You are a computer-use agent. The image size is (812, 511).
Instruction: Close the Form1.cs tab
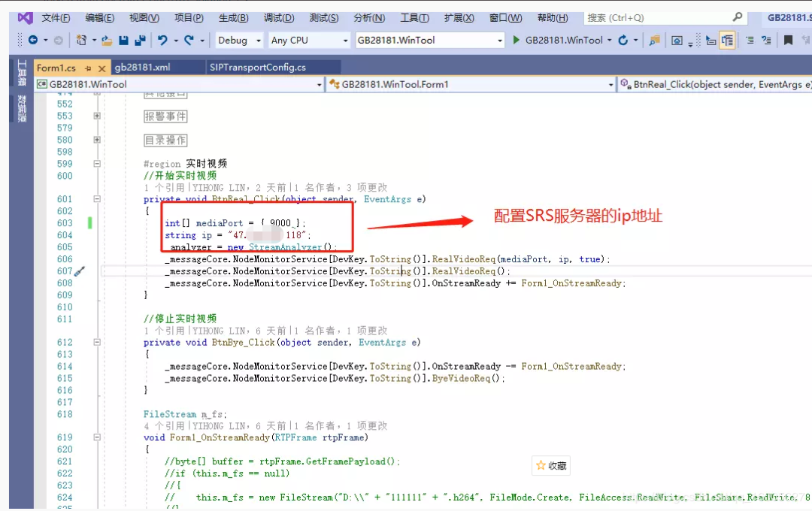click(x=102, y=68)
